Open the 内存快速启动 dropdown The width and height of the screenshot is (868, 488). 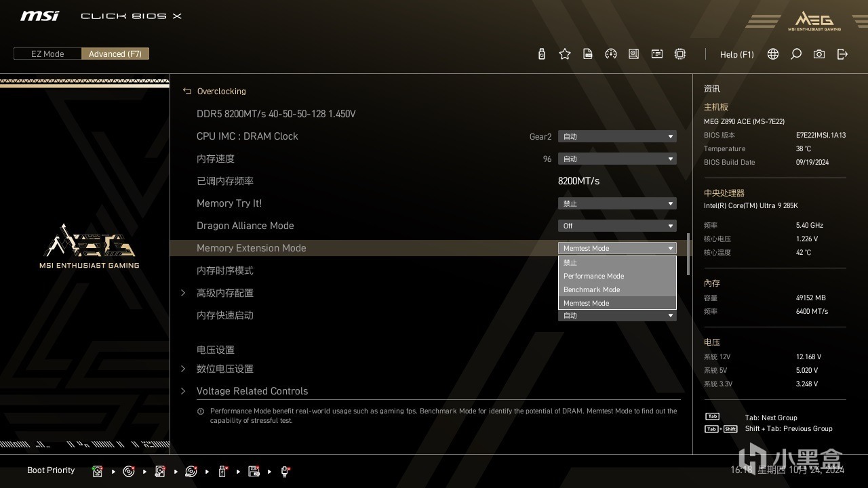click(x=617, y=315)
